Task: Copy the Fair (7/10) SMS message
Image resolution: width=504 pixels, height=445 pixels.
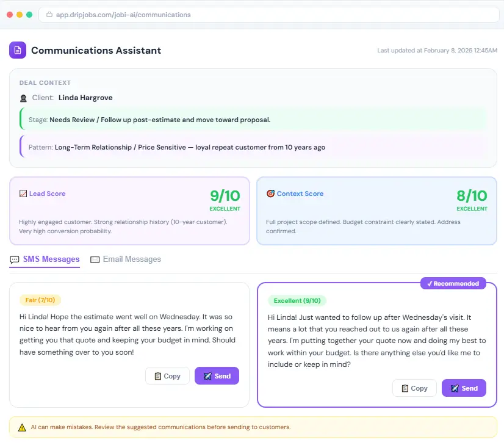Action: tap(167, 376)
